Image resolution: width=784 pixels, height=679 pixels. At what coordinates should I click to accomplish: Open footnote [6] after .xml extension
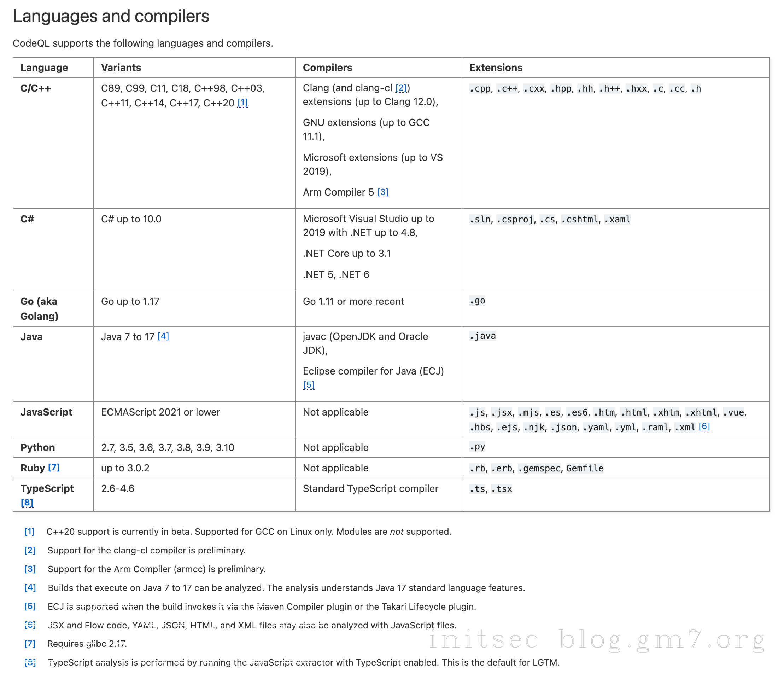704,426
